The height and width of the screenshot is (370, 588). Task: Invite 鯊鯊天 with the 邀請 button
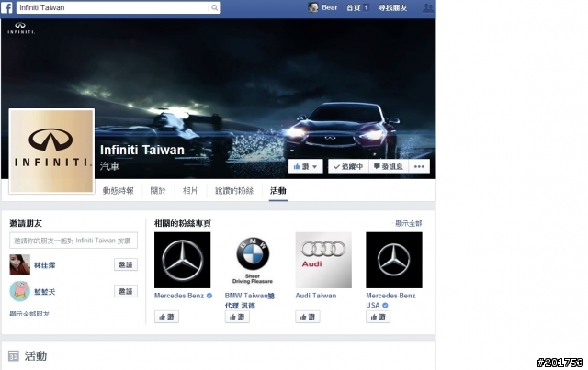126,291
